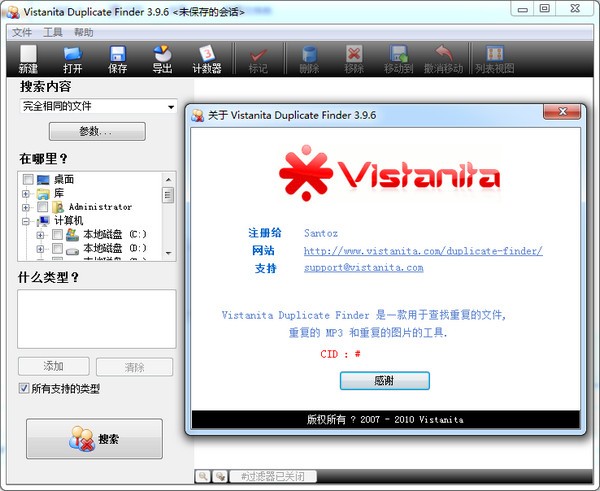Viewport: 600px width, 491px height.
Task: Check the 桌面 checkbox
Action: click(28, 179)
